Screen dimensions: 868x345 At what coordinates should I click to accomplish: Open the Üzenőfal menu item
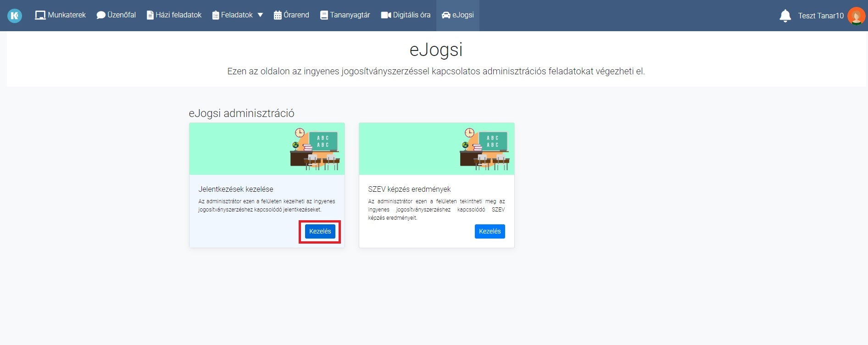[x=116, y=15]
